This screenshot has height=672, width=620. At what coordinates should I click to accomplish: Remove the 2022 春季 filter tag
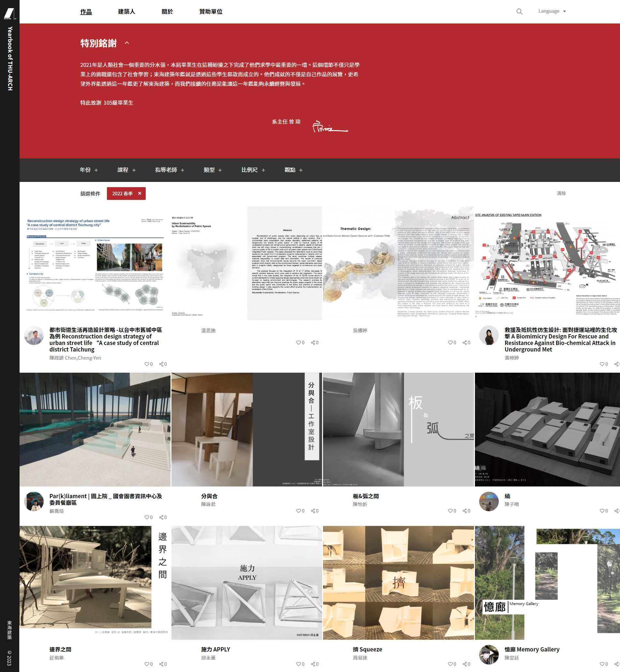tap(140, 193)
